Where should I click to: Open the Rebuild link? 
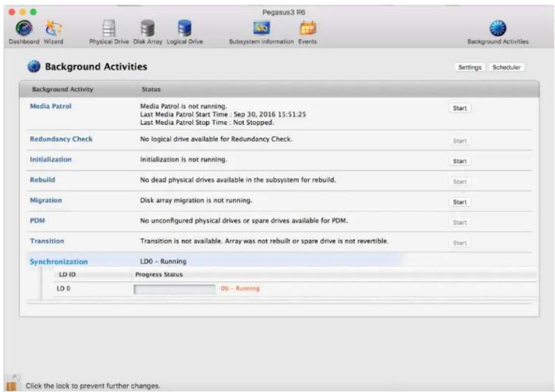pos(42,179)
